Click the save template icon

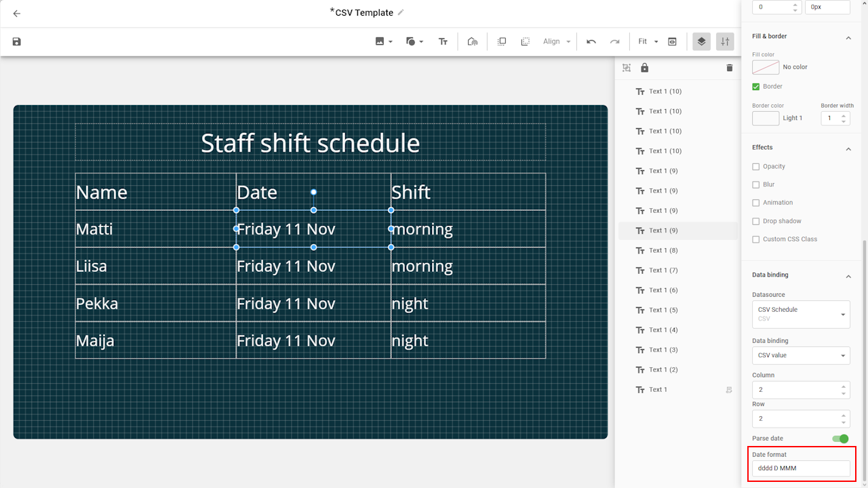tap(17, 42)
